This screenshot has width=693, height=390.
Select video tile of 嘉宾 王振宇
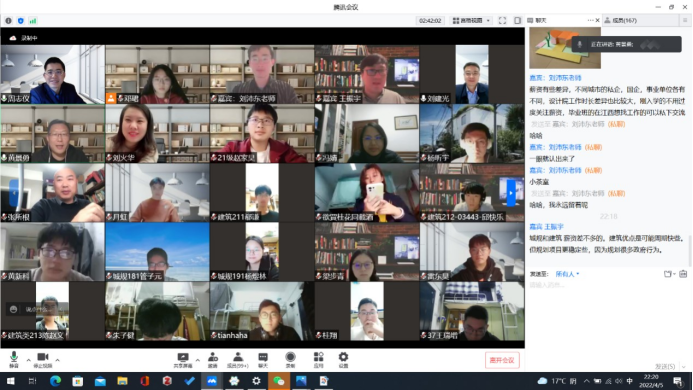pyautogui.click(x=367, y=74)
